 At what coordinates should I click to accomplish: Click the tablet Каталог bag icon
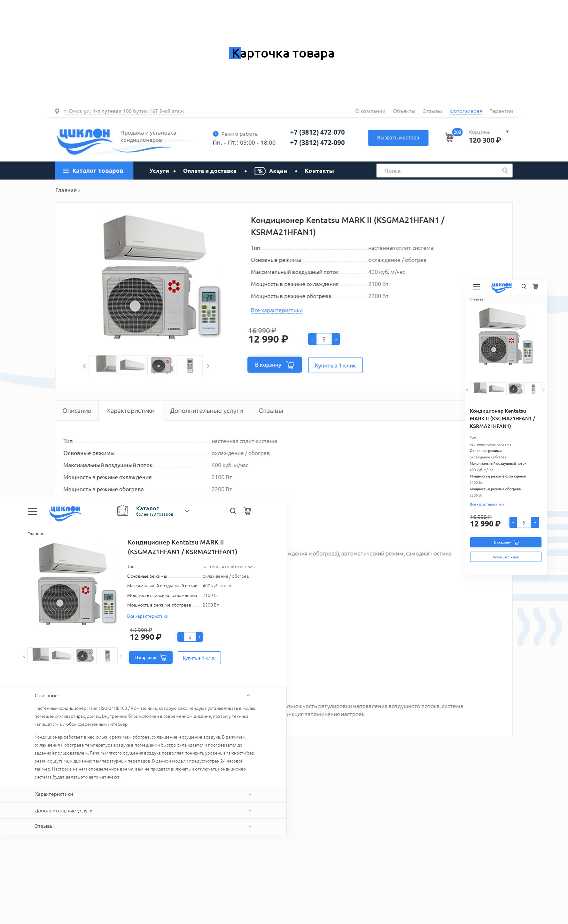(x=122, y=510)
